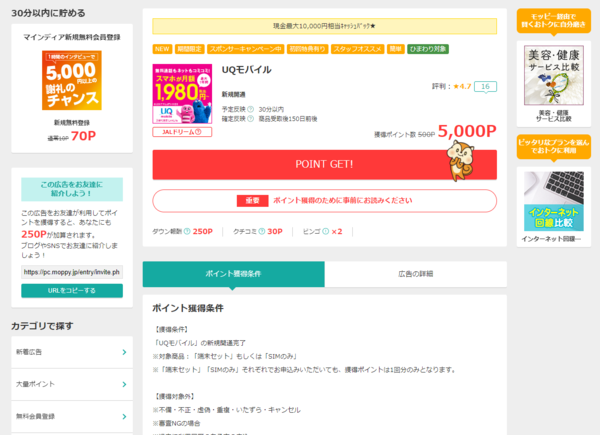Open the review count bubble showing 16
Image resolution: width=600 pixels, height=435 pixels.
(485, 86)
